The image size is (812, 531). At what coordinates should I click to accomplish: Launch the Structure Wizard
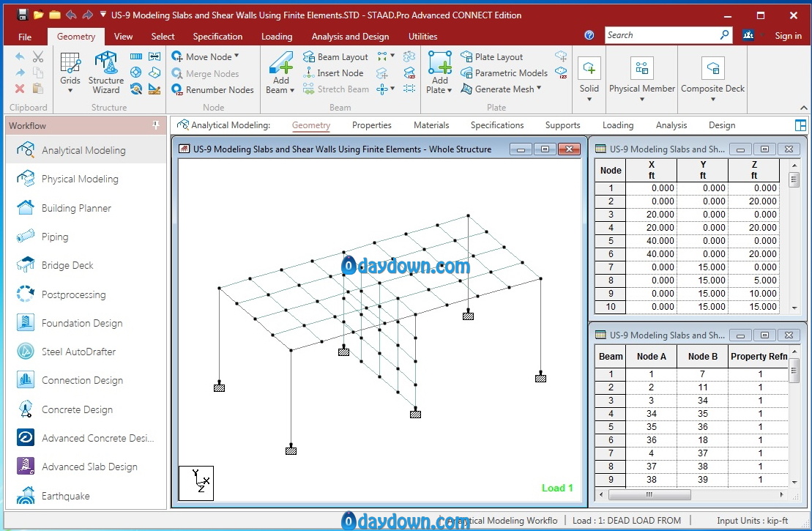point(106,73)
